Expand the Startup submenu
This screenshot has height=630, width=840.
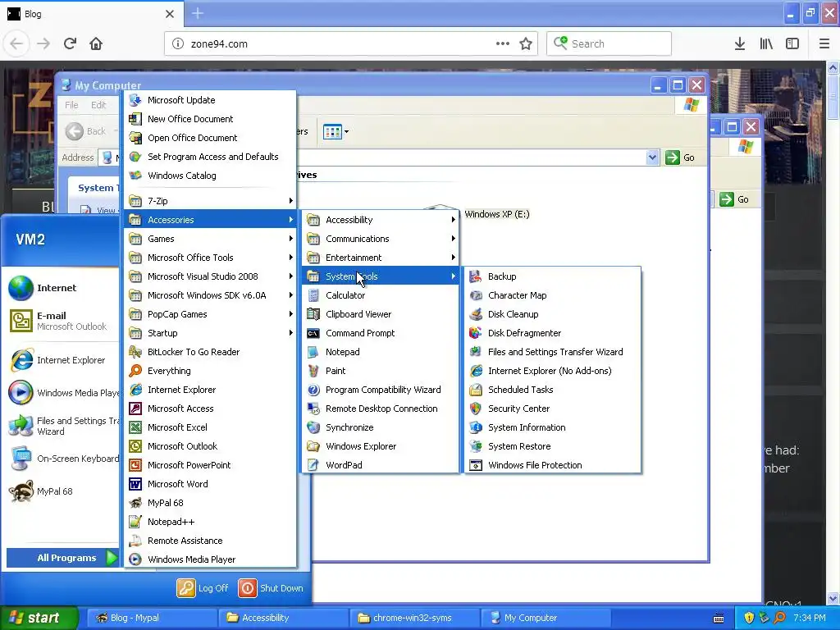click(210, 333)
